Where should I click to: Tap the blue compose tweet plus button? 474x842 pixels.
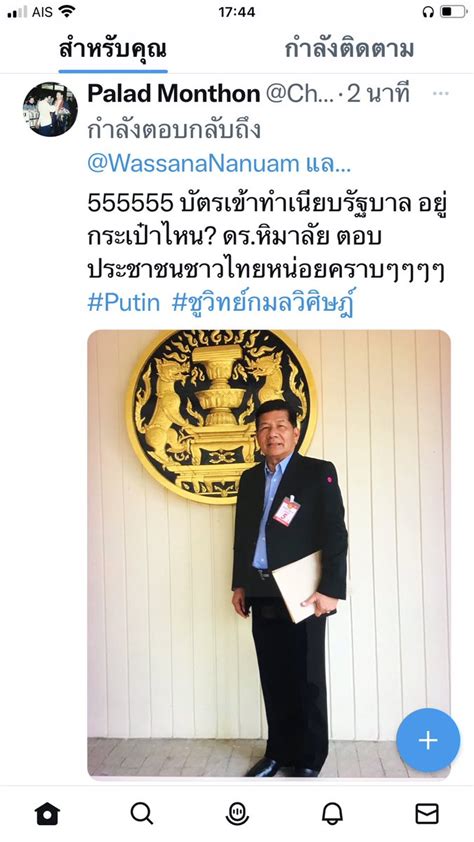(428, 741)
